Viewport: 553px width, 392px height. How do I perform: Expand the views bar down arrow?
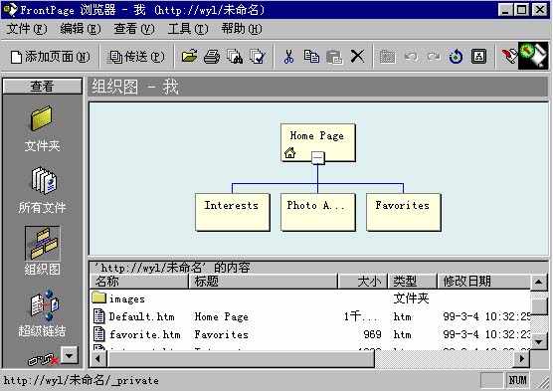click(70, 355)
